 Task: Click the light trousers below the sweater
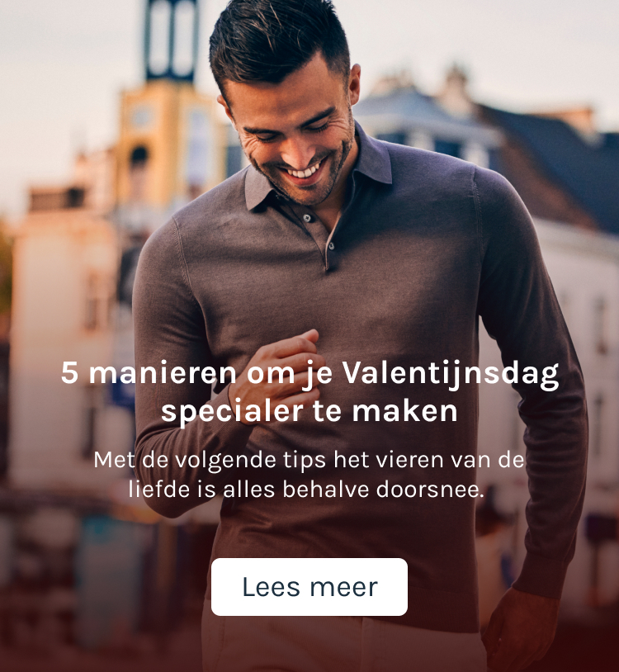point(343,643)
